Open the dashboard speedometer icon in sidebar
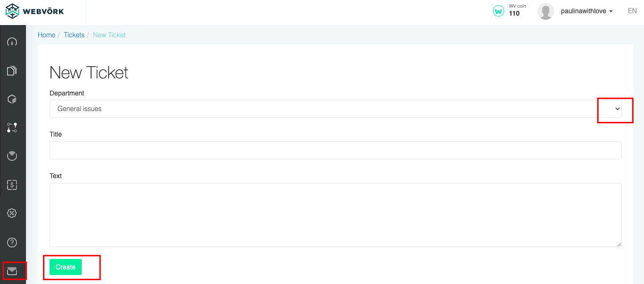644x284 pixels. point(12,42)
